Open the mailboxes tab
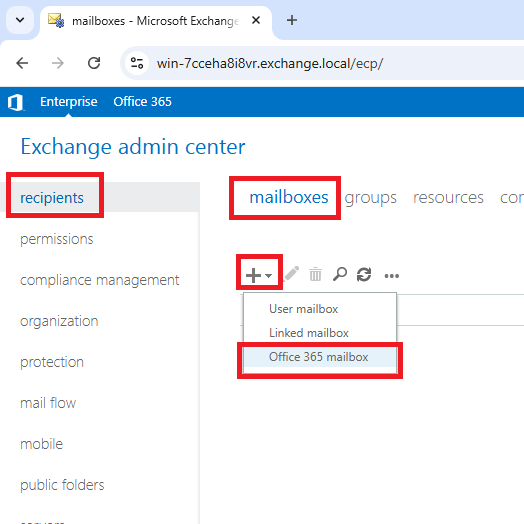This screenshot has width=524, height=524. click(289, 197)
